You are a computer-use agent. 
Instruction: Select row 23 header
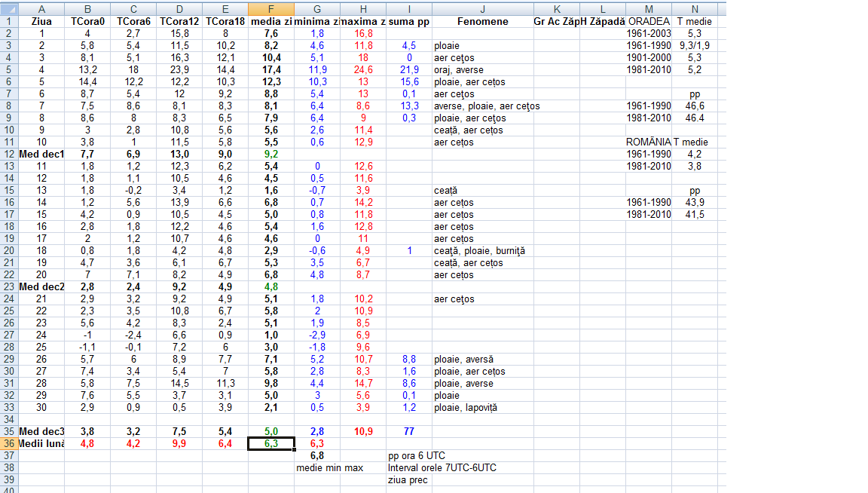tap(9, 287)
